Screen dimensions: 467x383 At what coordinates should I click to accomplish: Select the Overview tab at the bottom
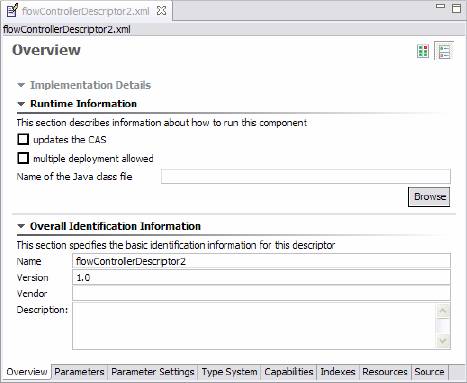pyautogui.click(x=27, y=372)
